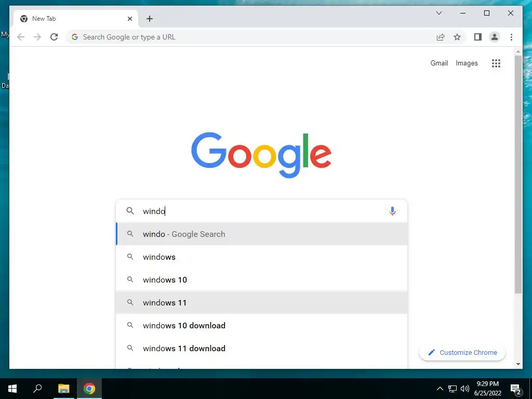Open the Windows Start menu
532x399 pixels.
pos(12,389)
